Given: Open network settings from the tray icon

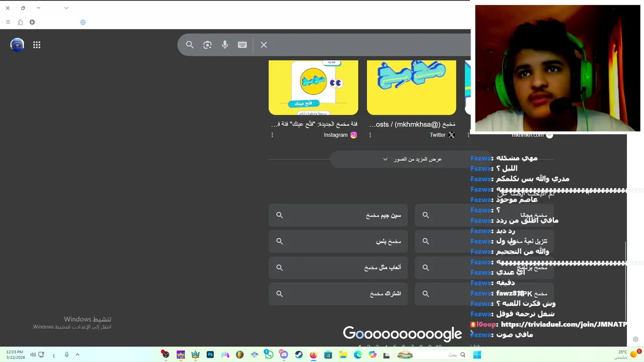Looking at the screenshot, I should pyautogui.click(x=41, y=355).
